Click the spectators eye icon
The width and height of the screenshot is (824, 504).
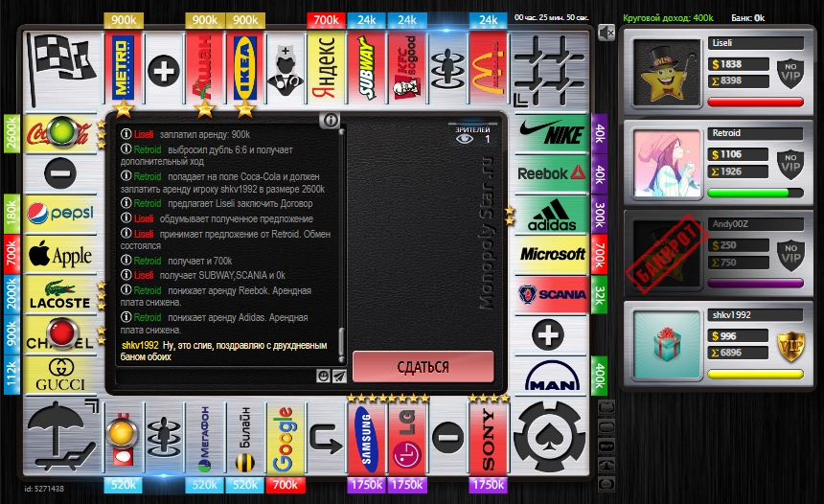click(465, 139)
